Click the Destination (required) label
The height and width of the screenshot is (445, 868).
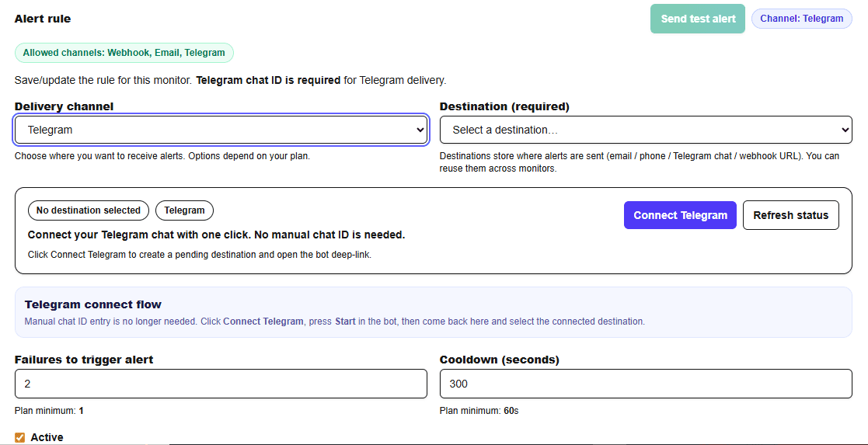[504, 107]
